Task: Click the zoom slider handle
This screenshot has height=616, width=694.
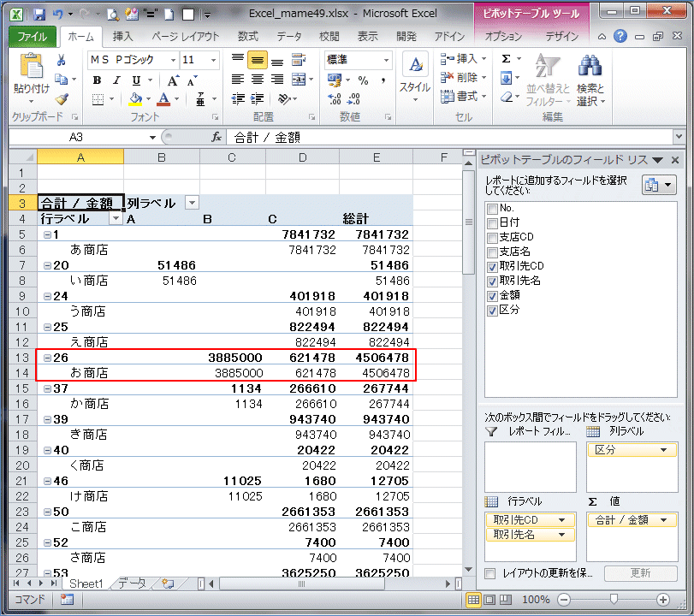Action: [614, 600]
